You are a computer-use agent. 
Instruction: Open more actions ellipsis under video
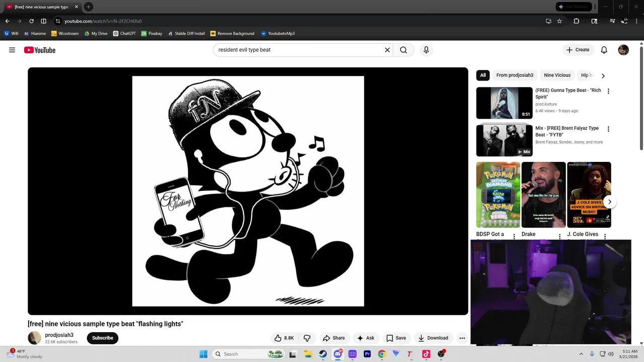[462, 338]
